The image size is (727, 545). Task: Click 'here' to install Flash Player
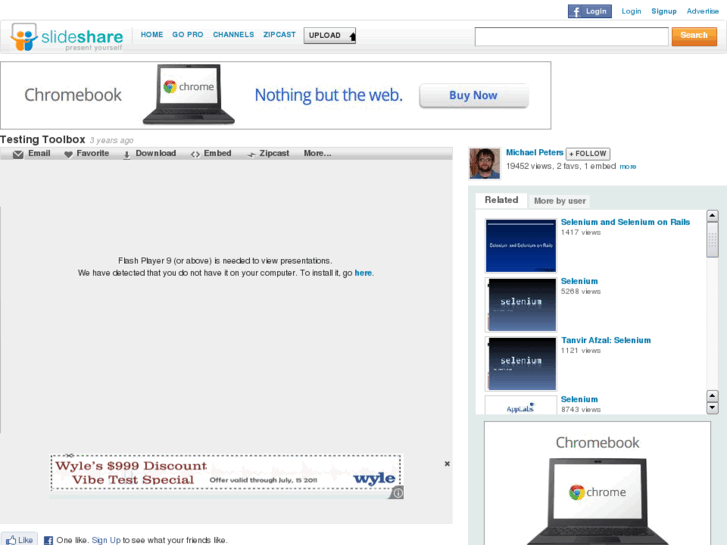[363, 273]
